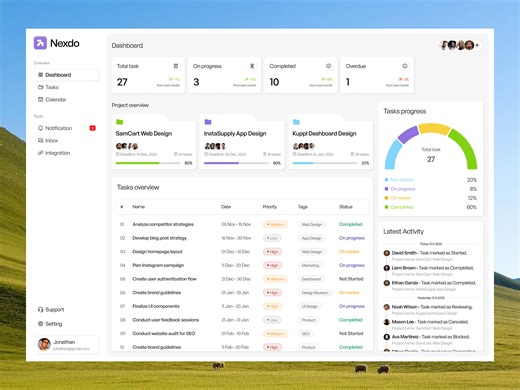Open Jonathan's profile card
520x390 pixels.
coord(67,345)
